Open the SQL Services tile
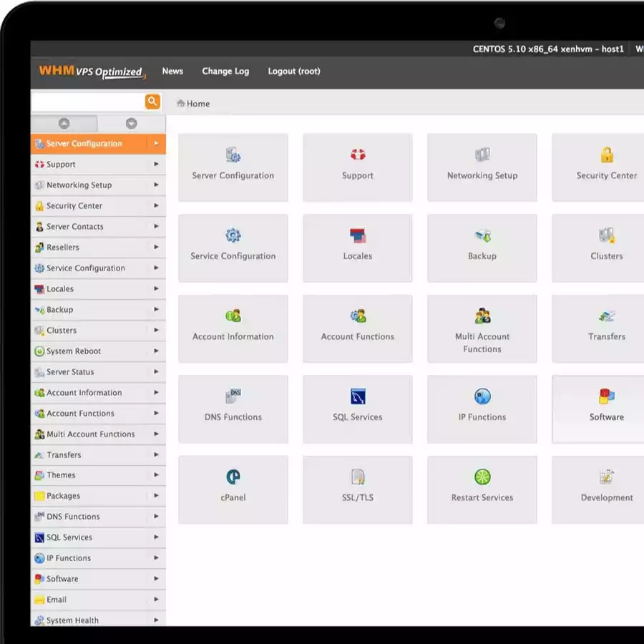 point(357,409)
